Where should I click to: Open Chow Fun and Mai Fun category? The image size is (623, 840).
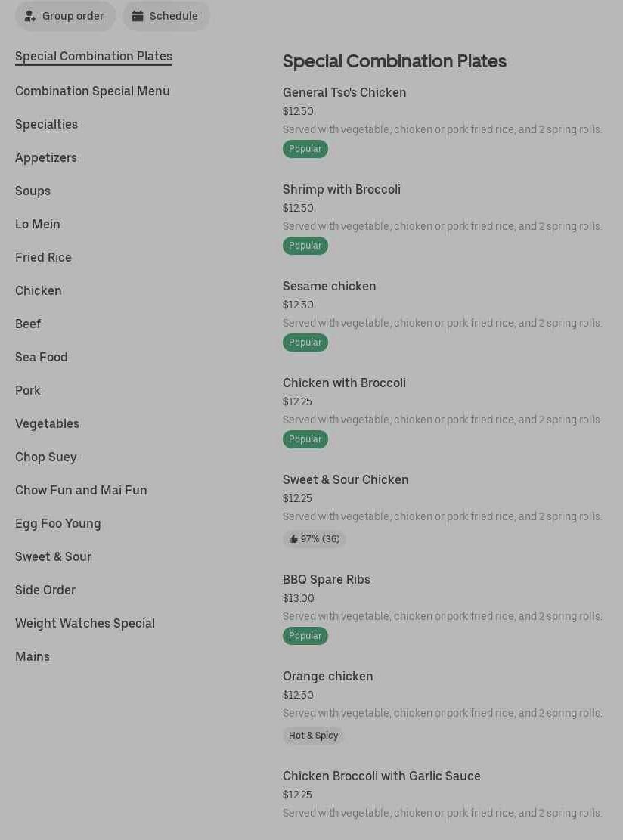coord(81,490)
